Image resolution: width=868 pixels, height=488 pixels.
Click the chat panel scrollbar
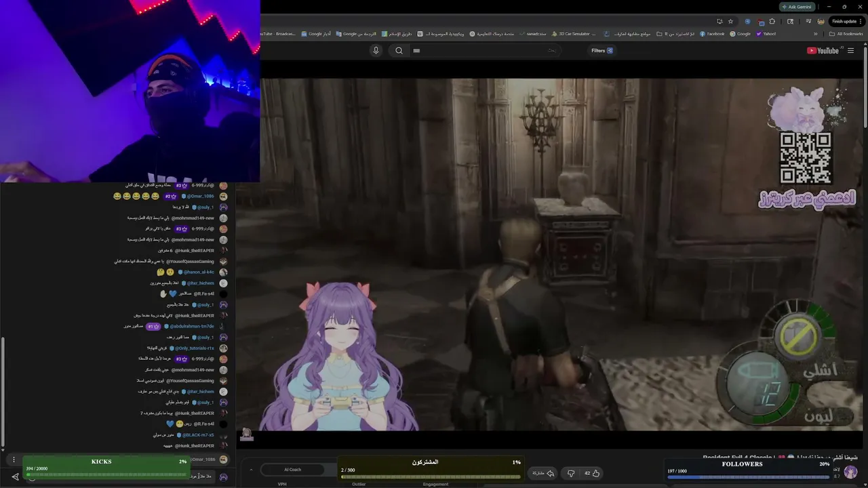click(3, 393)
